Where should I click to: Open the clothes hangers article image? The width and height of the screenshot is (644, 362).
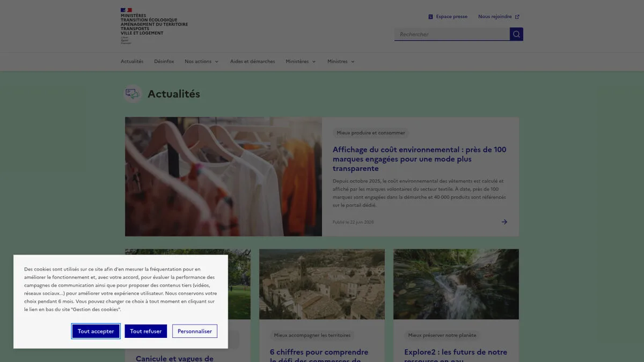[223, 176]
